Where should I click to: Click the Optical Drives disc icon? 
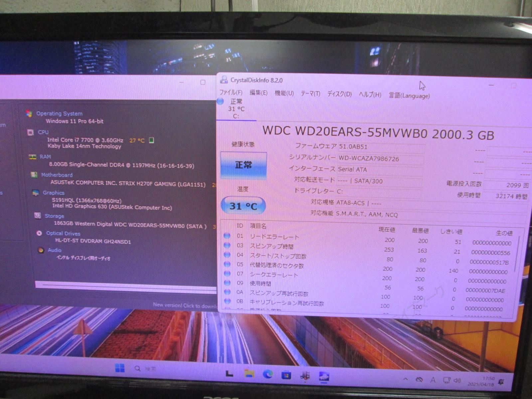pos(39,233)
